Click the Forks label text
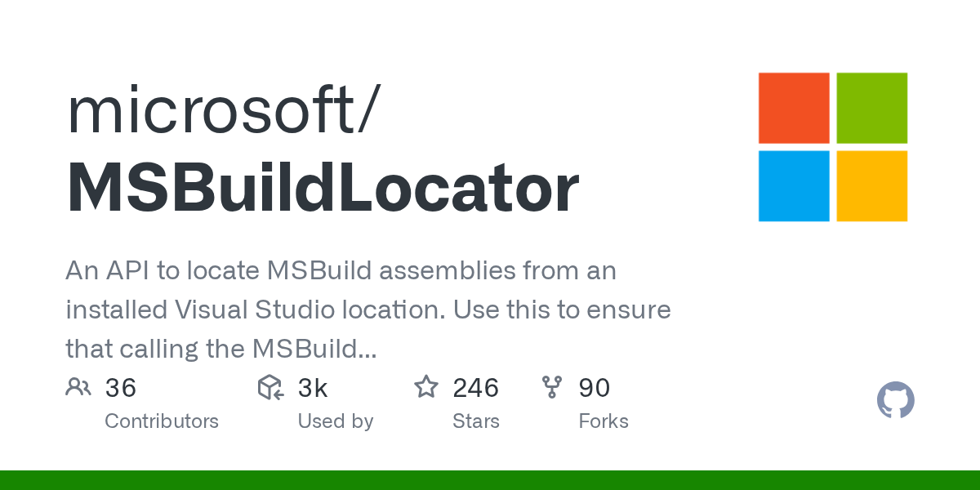This screenshot has width=980, height=490. click(604, 421)
